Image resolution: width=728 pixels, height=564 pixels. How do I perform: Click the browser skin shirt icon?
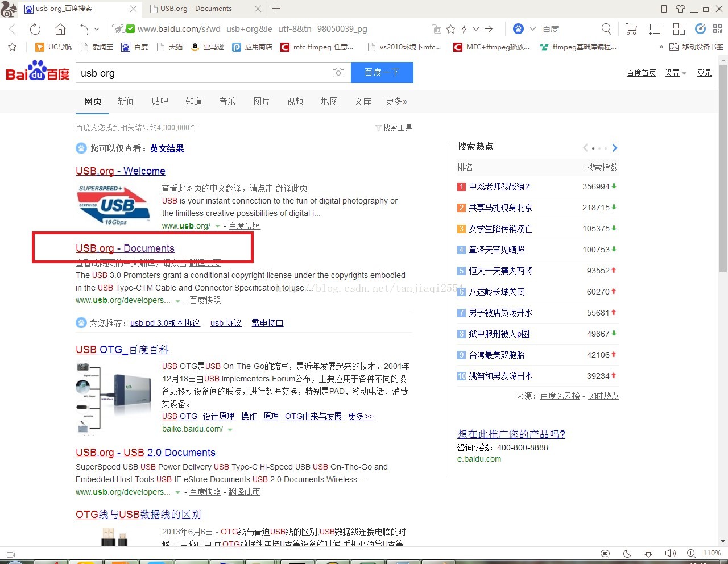tap(680, 9)
